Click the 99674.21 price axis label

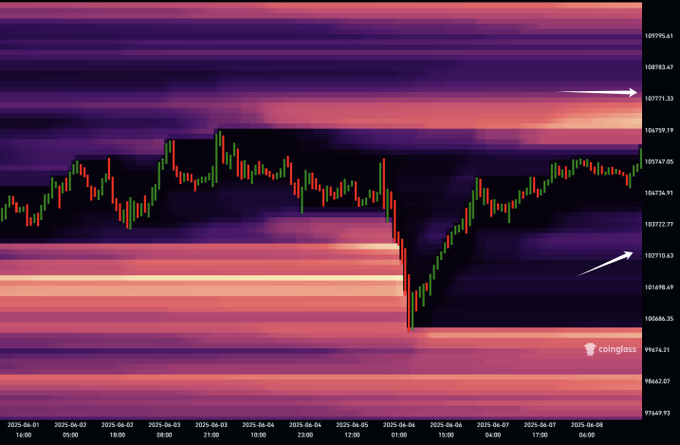(657, 350)
